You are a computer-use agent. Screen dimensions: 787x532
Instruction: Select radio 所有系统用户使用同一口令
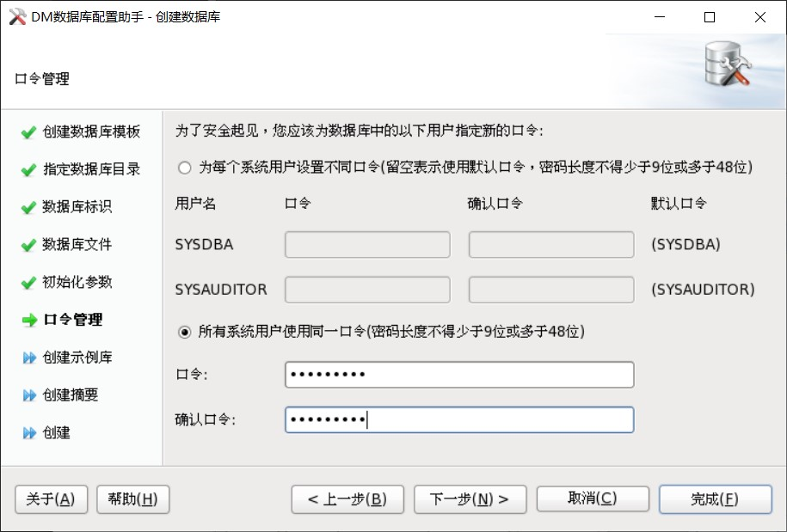[183, 332]
